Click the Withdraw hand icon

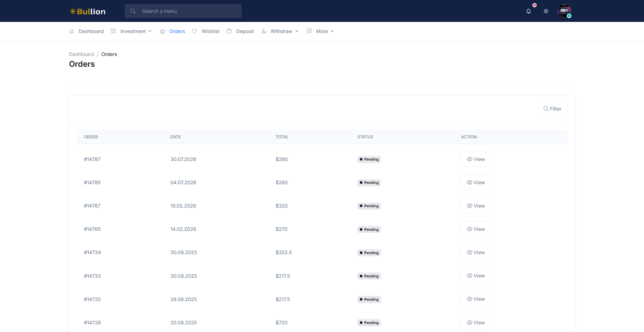(264, 31)
